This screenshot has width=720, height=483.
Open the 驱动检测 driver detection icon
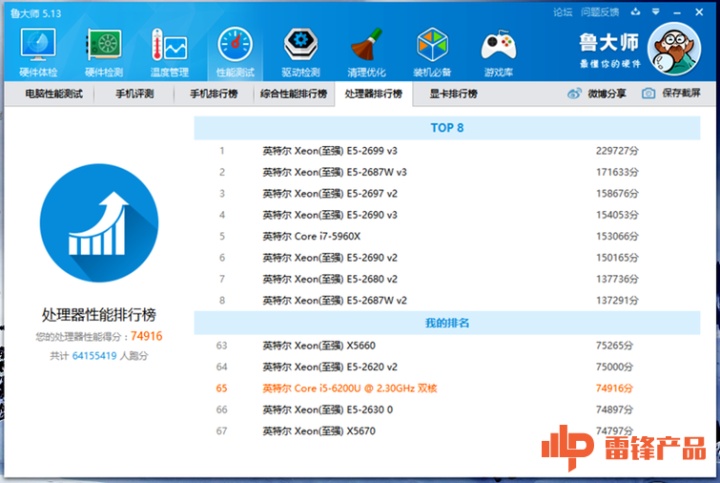click(x=301, y=52)
